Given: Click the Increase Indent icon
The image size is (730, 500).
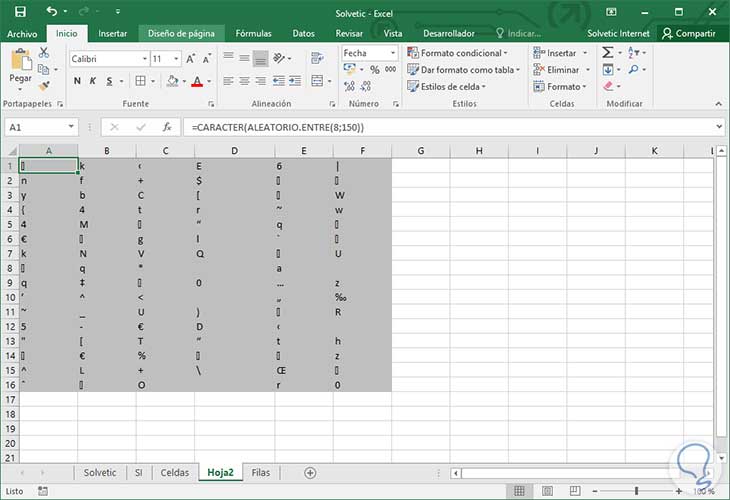Looking at the screenshot, I should click(x=295, y=81).
